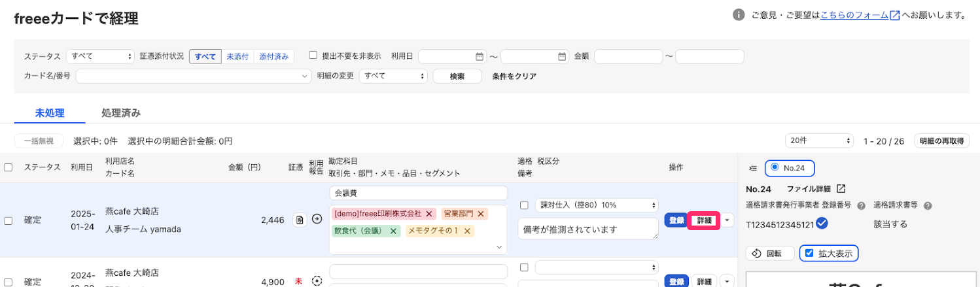Image resolution: width=980 pixels, height=287 pixels.
Task: Toggle the select-all checkbox in table header
Action: [x=9, y=167]
